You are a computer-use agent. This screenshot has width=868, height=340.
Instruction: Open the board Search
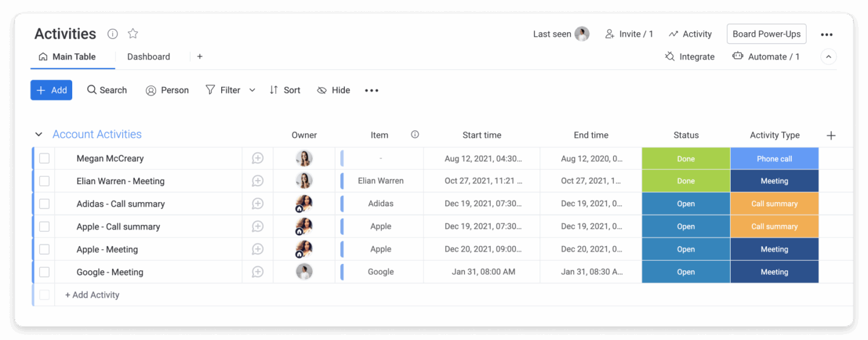point(107,90)
